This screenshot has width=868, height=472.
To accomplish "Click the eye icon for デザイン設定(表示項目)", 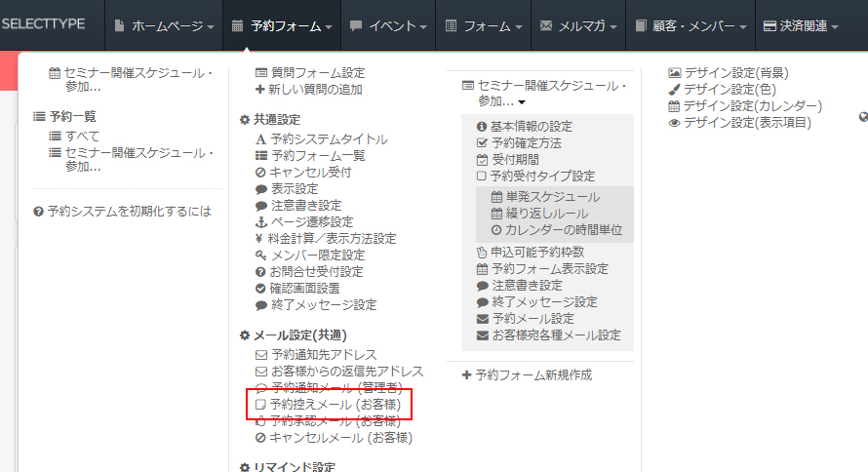I will [674, 123].
